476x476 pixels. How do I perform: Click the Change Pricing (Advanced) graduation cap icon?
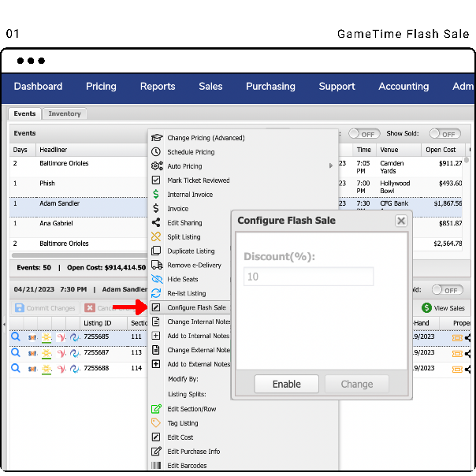coord(157,137)
